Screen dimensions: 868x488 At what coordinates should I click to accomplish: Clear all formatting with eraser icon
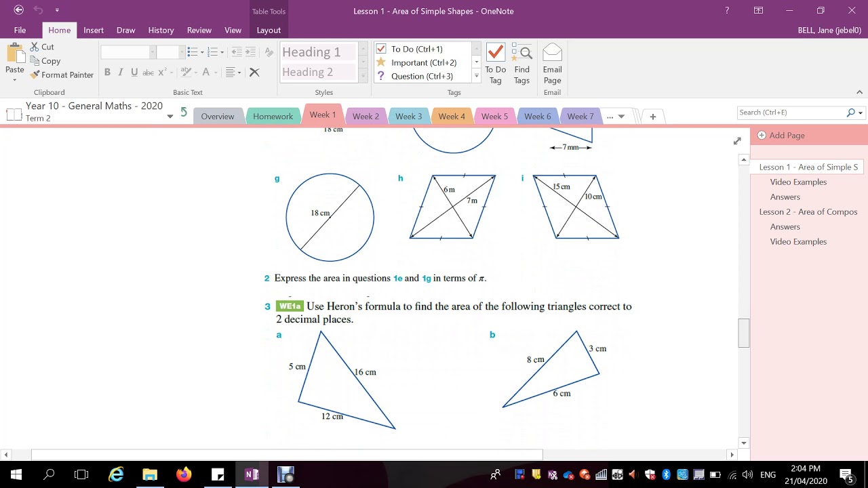click(269, 52)
